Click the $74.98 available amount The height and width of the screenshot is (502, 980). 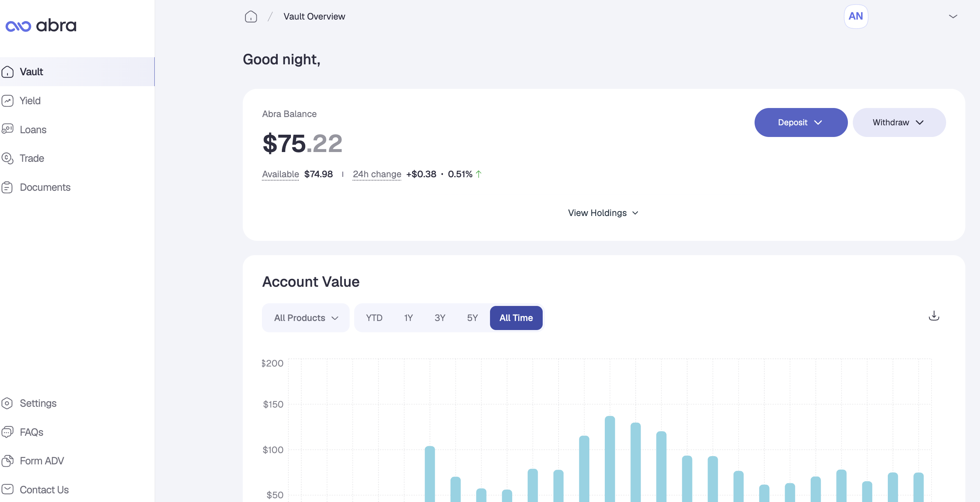point(318,174)
